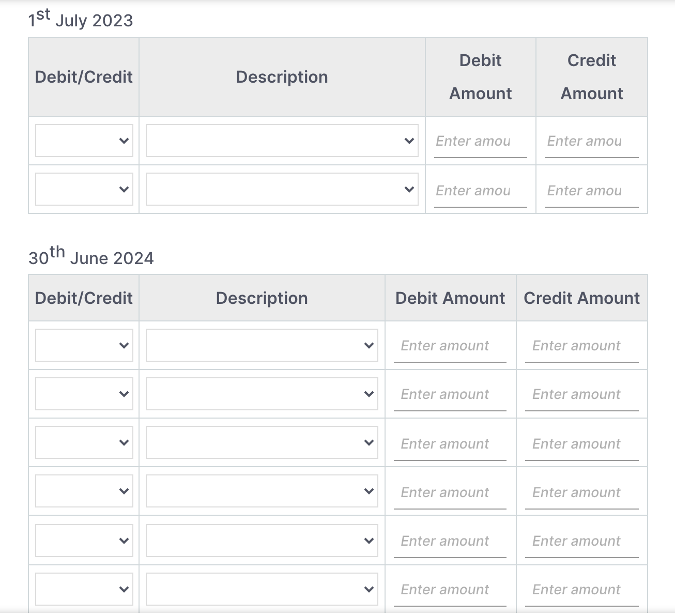Open second-row Debit/Credit dropdown under 30th June 2024
The height and width of the screenshot is (616, 675).
[x=84, y=394]
